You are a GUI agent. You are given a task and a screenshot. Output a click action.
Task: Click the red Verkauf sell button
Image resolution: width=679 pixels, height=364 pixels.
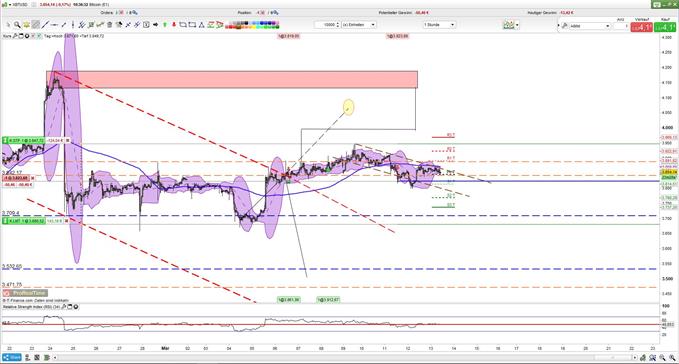pyautogui.click(x=641, y=27)
